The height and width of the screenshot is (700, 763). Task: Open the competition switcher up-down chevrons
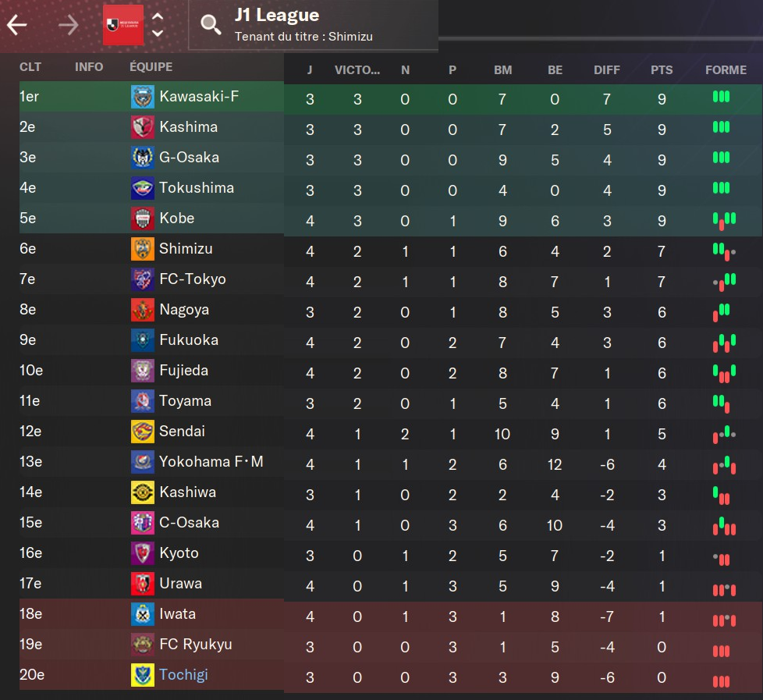158,25
